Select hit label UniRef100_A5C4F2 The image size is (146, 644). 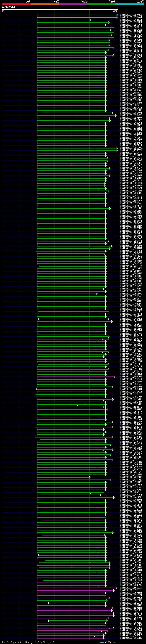click(x=131, y=37)
